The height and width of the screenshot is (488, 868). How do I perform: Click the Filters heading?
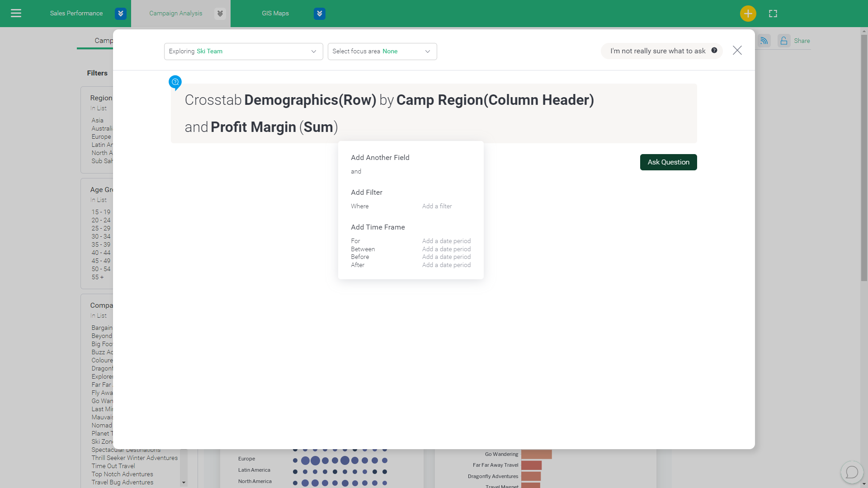click(97, 73)
